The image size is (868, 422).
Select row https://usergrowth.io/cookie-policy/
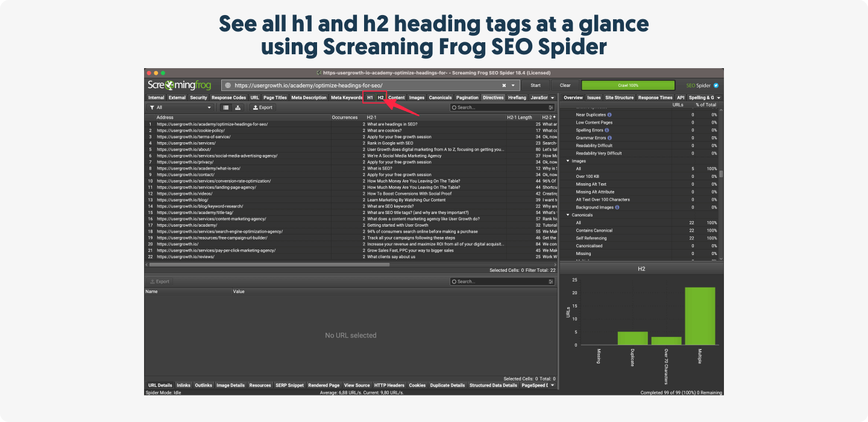coord(351,130)
